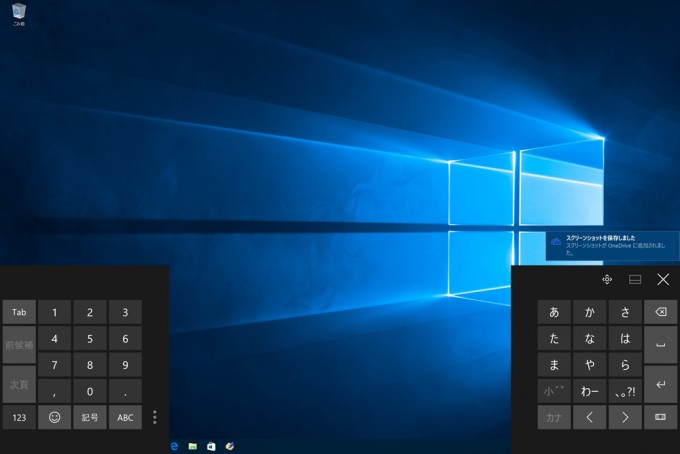Click the dock keyboard icon
The height and width of the screenshot is (454, 680).
click(635, 280)
